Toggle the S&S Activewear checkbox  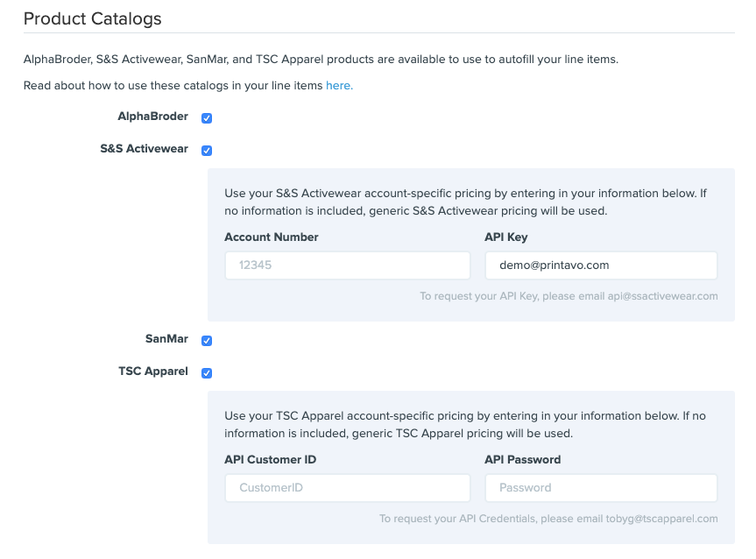point(207,151)
